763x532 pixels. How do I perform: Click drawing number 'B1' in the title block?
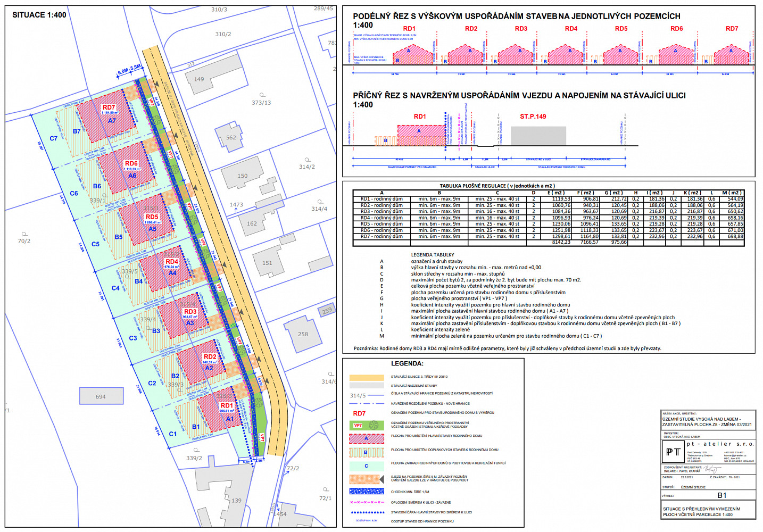click(722, 495)
